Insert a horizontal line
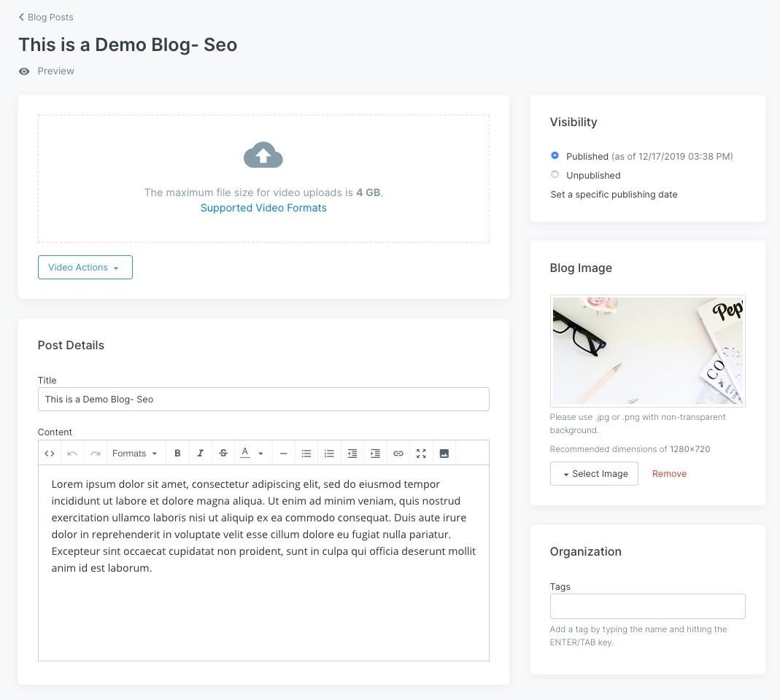 pos(284,454)
